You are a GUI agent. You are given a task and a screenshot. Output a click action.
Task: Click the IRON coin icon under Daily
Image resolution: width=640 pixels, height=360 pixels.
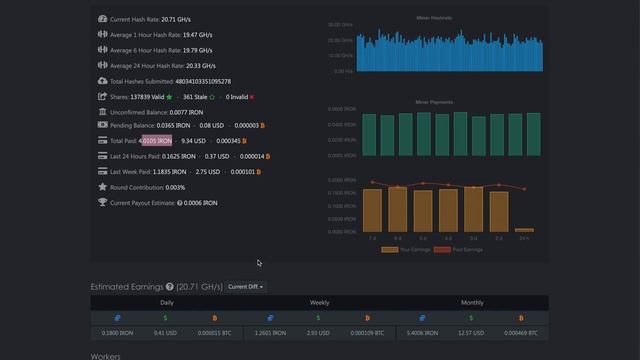coord(118,318)
